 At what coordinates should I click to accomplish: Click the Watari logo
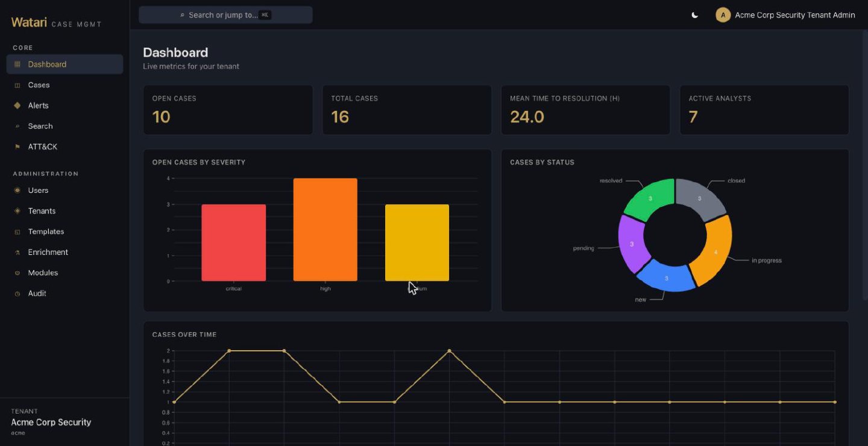29,23
